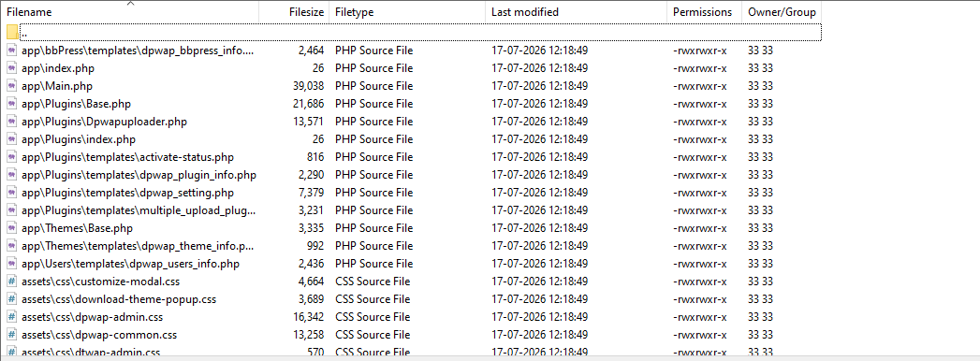Click the filesize value 16,342
Screen dimensions: 980x361
[308, 317]
